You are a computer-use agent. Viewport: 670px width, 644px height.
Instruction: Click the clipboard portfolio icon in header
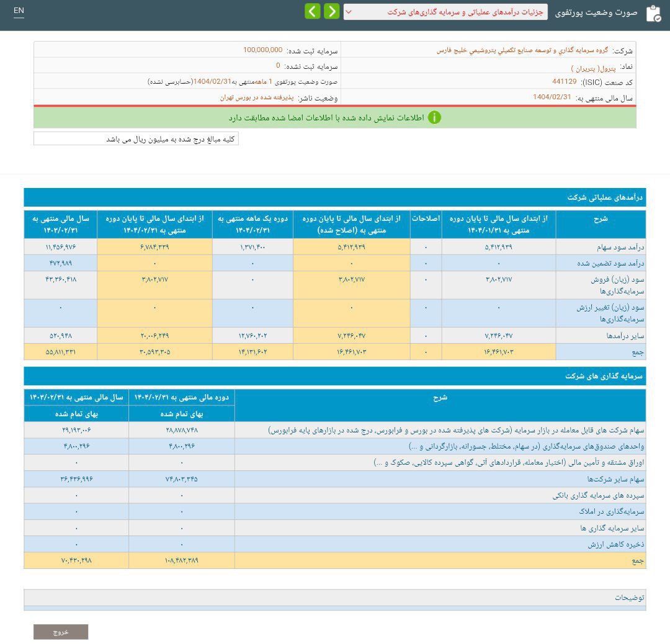653,14
